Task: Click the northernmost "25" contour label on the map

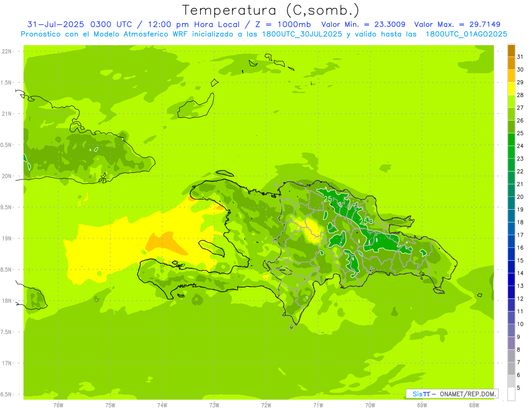Action: [x=328, y=199]
